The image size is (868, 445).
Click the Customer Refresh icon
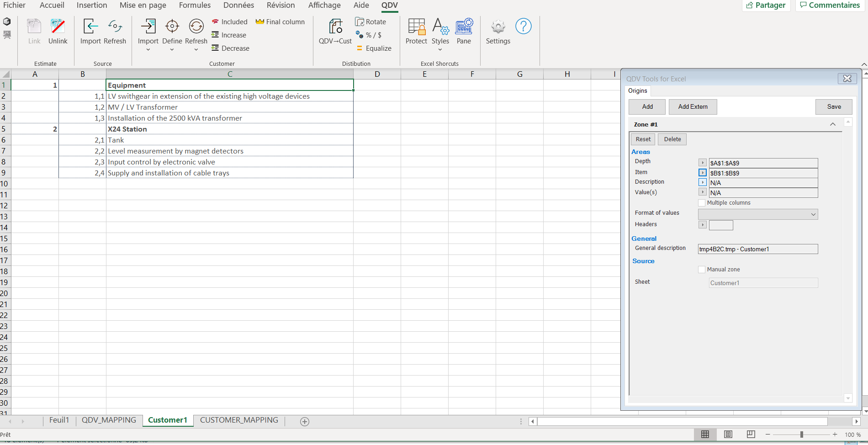[196, 26]
